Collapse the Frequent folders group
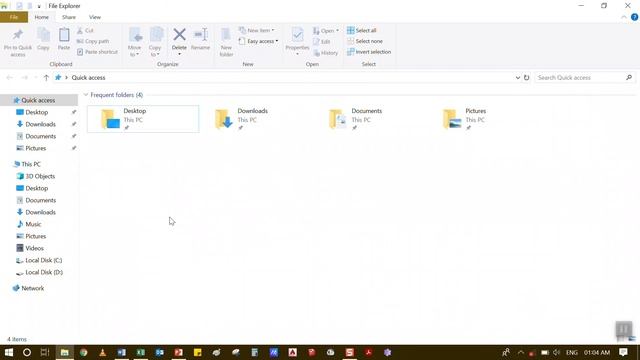640x360 pixels. point(86,95)
